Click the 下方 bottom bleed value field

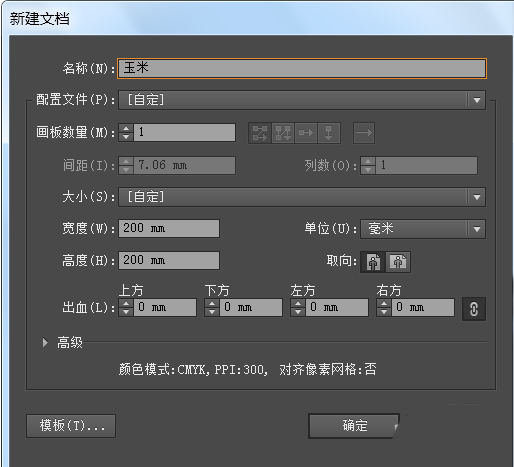pos(251,307)
